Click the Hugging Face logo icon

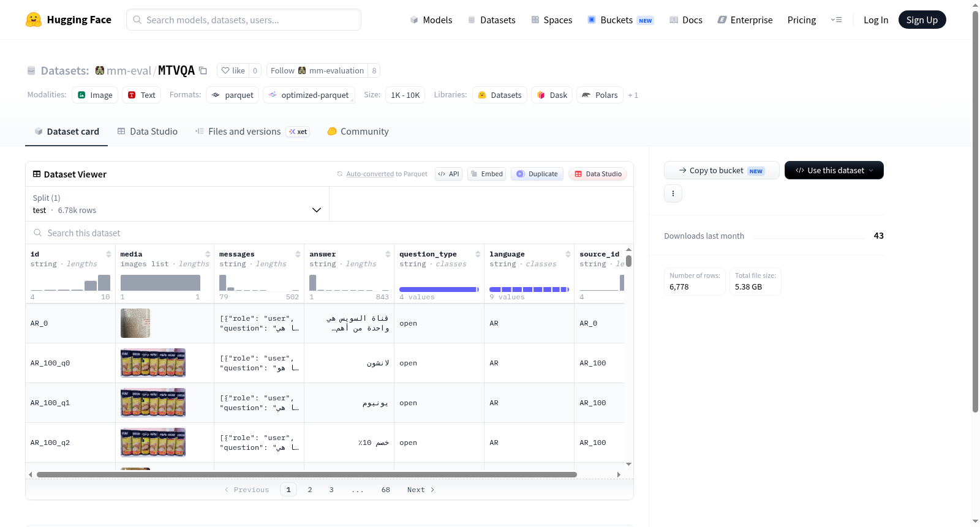pos(34,20)
